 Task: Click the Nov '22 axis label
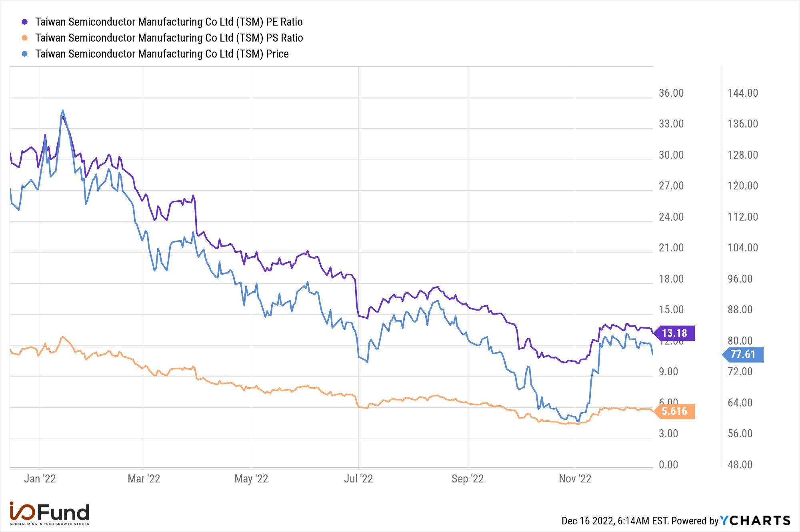(575, 478)
